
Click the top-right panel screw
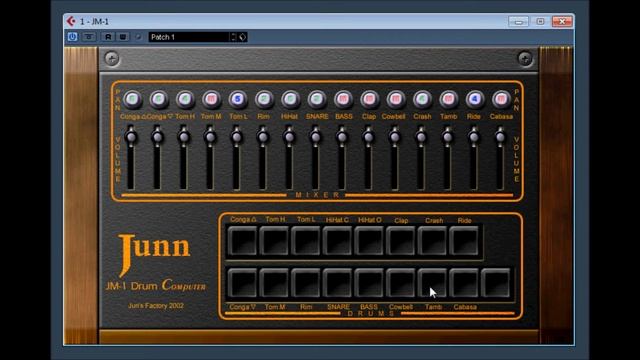click(x=525, y=58)
